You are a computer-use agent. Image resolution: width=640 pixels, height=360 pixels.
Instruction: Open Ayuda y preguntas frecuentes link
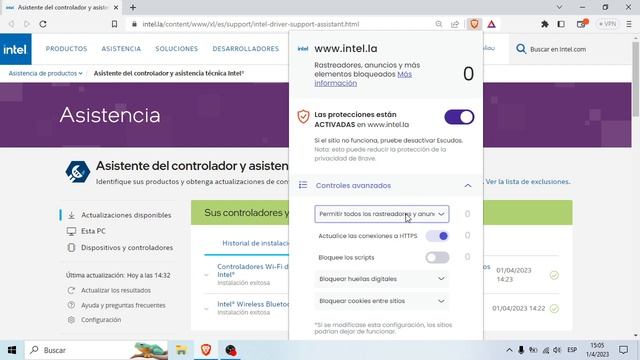(123, 305)
